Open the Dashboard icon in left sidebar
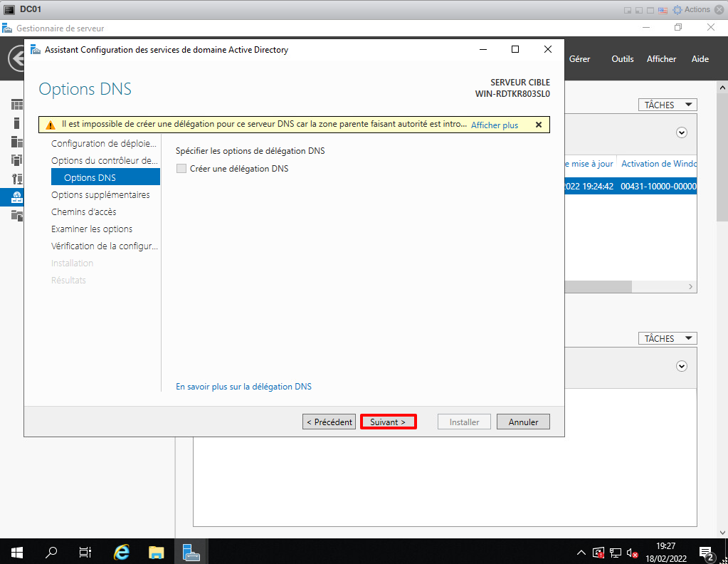This screenshot has width=728, height=564. coord(16,105)
